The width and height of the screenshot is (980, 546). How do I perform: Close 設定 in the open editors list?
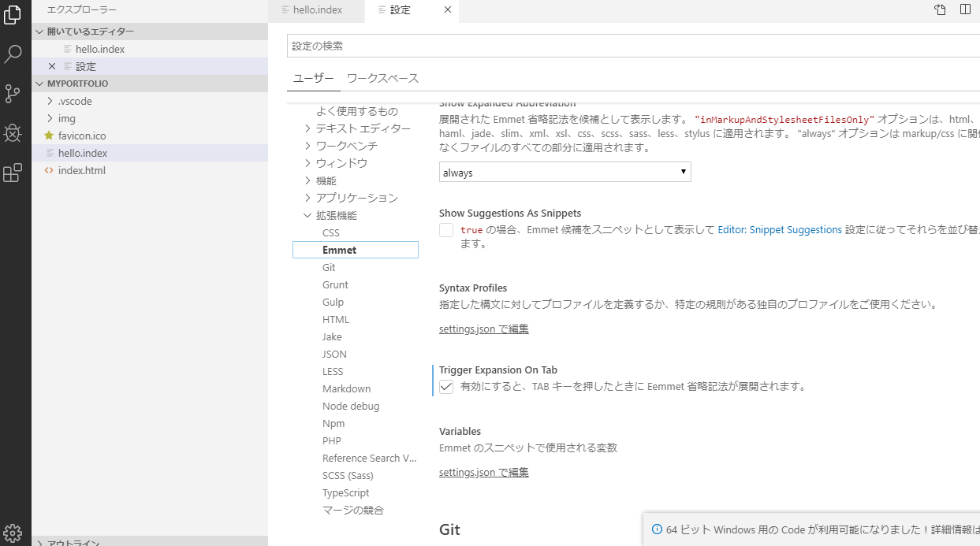click(52, 66)
